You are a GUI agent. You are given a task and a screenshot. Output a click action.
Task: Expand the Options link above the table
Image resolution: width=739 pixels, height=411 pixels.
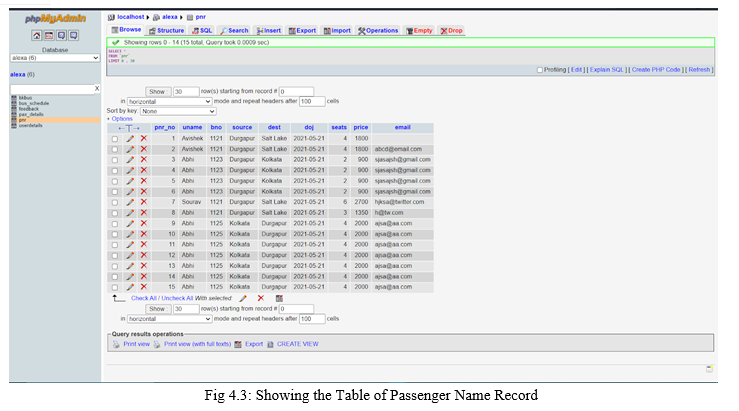coord(122,119)
